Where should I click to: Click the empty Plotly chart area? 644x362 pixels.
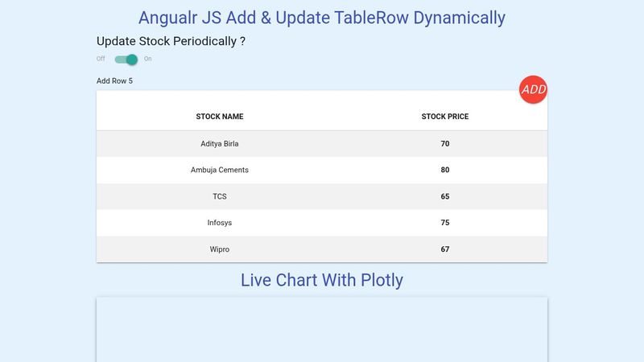(322, 330)
